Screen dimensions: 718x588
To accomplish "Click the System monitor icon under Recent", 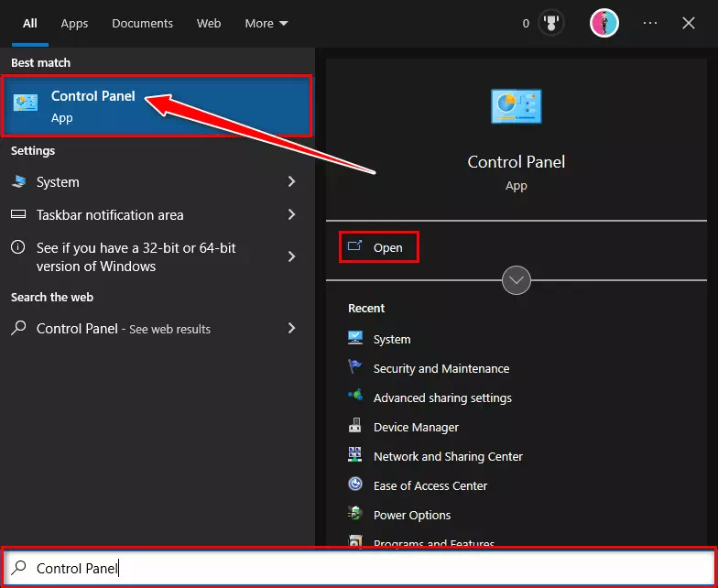I will click(355, 338).
